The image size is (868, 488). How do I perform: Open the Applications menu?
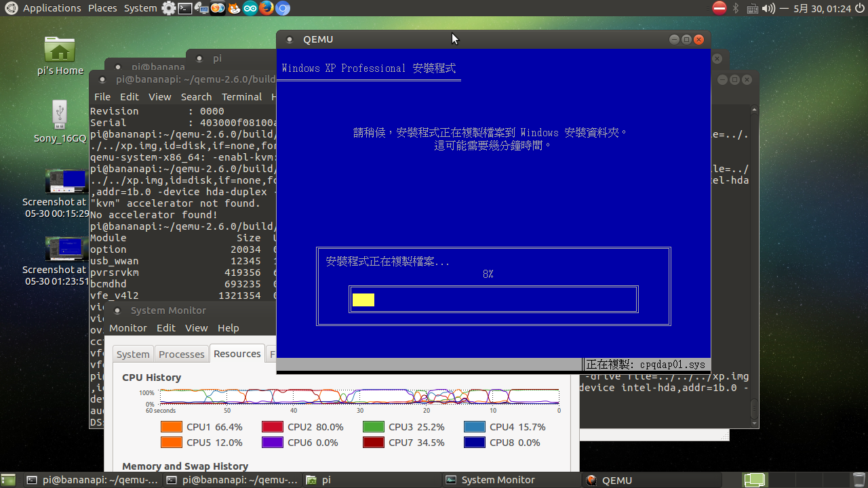tap(52, 8)
